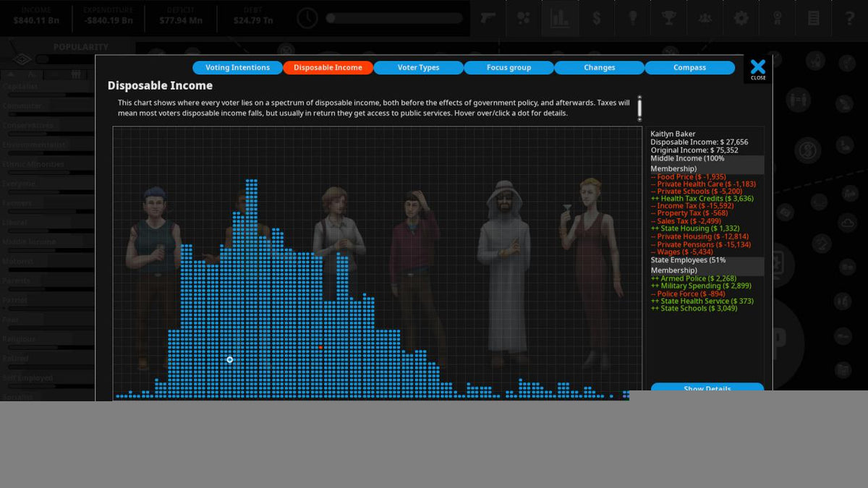The width and height of the screenshot is (868, 488).
Task: Open the gear settings icon
Action: [x=741, y=18]
